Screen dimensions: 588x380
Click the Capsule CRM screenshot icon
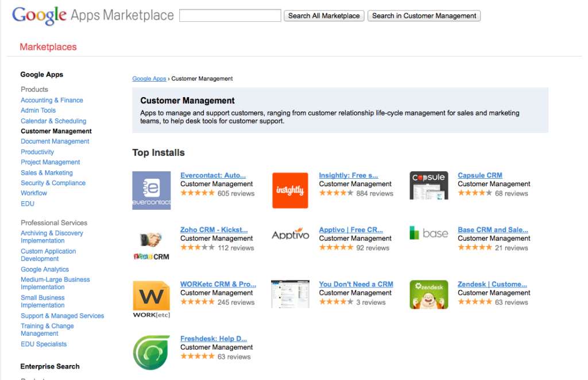click(x=429, y=186)
